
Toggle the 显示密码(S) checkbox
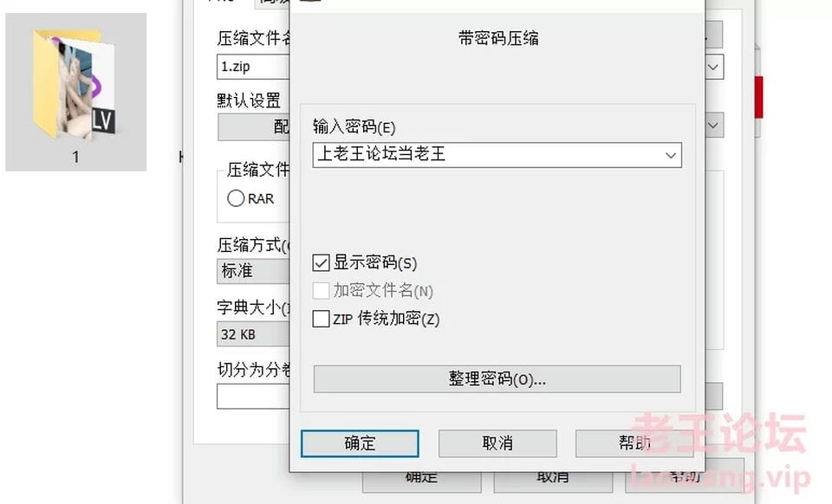tap(321, 263)
